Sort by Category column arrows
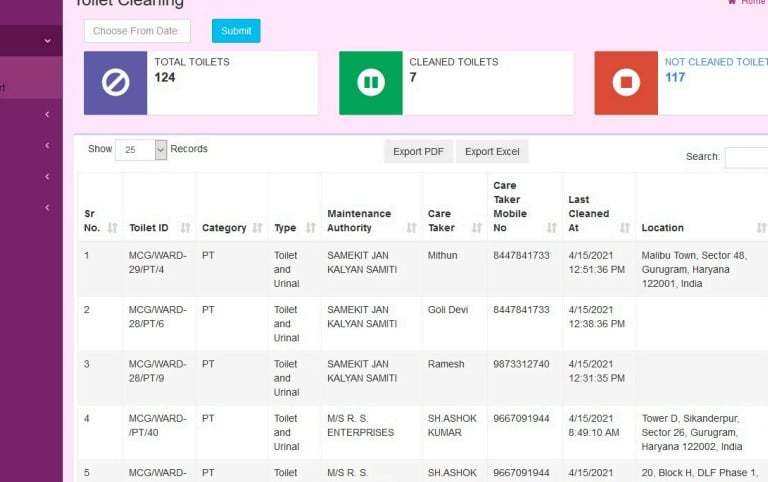The image size is (768, 482). pos(257,227)
